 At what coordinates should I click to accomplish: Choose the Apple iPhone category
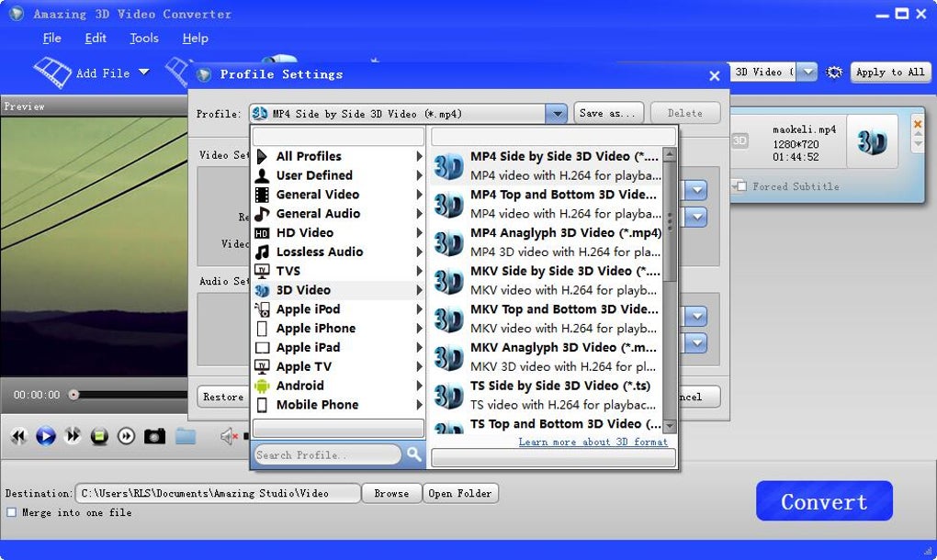338,329
